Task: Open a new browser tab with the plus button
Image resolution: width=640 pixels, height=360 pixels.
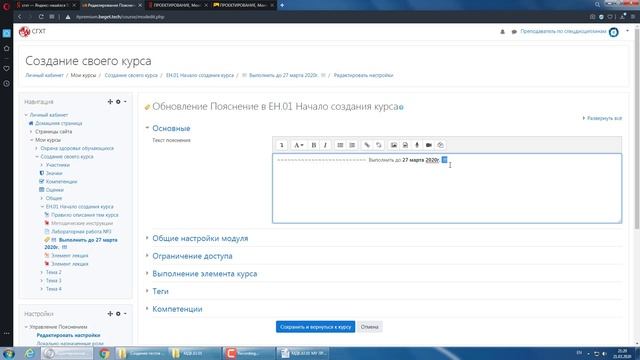Action: point(282,5)
